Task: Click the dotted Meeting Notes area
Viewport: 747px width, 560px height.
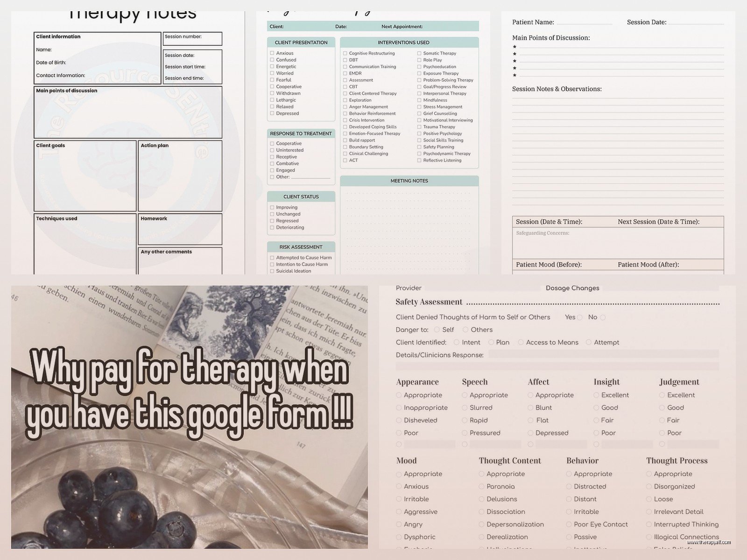Action: (409, 230)
